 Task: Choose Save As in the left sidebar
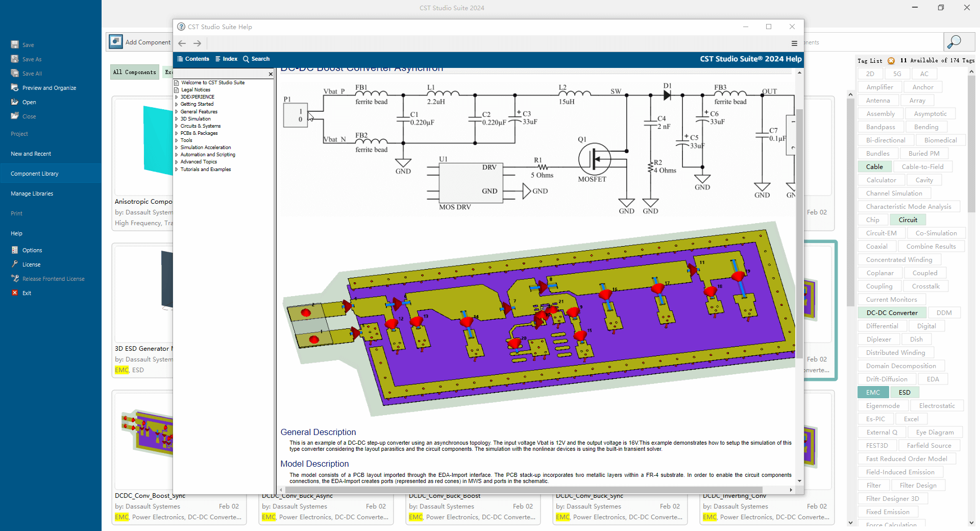pos(32,59)
